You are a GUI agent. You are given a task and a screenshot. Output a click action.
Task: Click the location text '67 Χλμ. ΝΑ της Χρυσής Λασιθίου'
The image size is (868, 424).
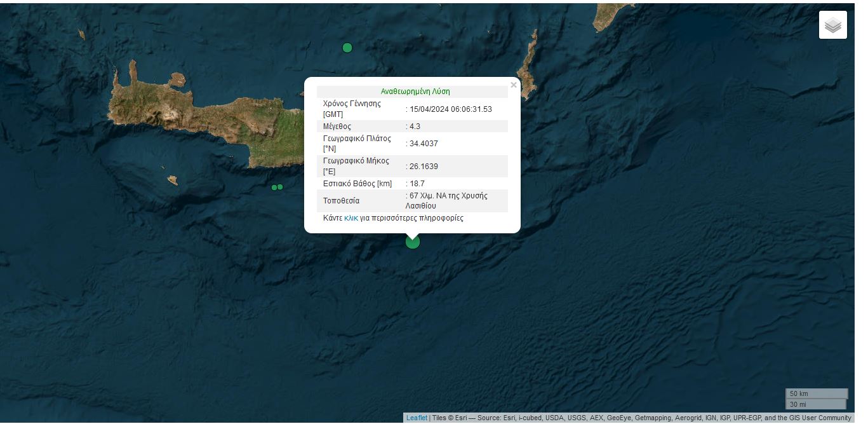448,201
